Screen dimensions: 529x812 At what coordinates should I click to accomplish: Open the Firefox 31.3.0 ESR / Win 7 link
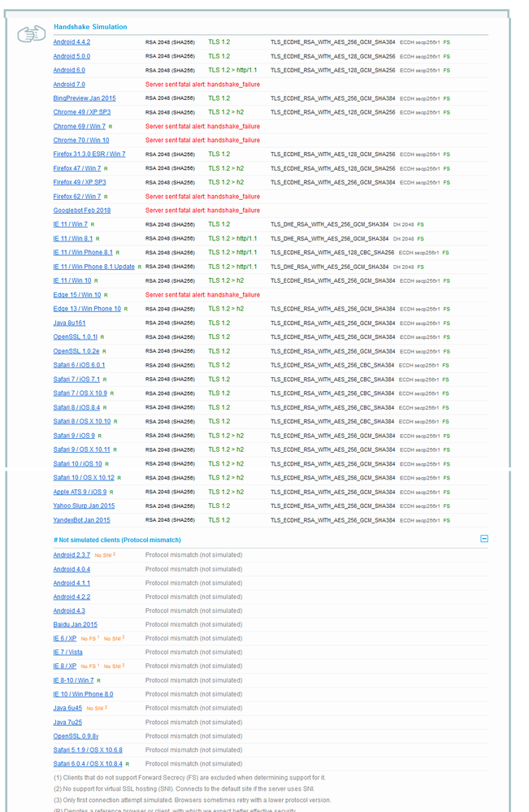[89, 154]
